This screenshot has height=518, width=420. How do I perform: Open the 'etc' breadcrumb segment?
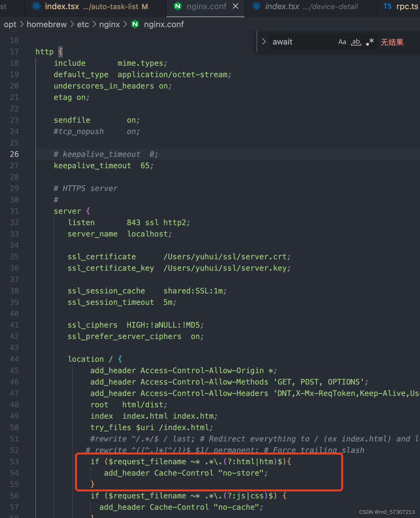[x=83, y=24]
